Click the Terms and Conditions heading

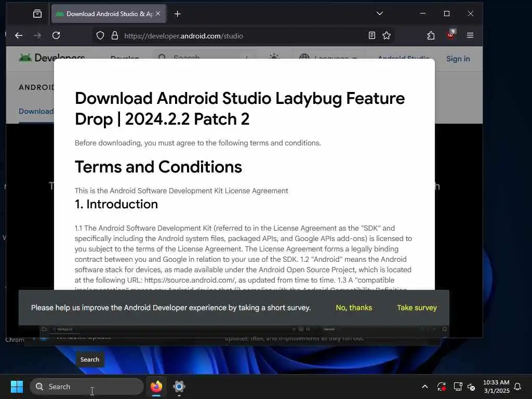(x=158, y=167)
